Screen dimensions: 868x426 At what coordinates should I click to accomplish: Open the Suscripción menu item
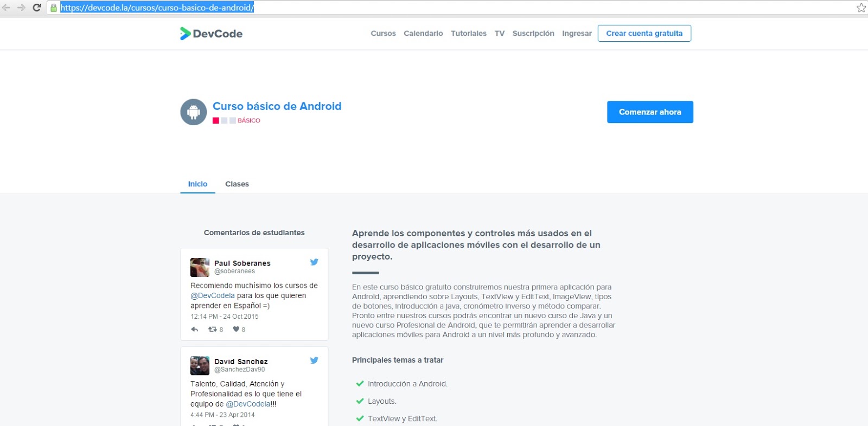(533, 34)
